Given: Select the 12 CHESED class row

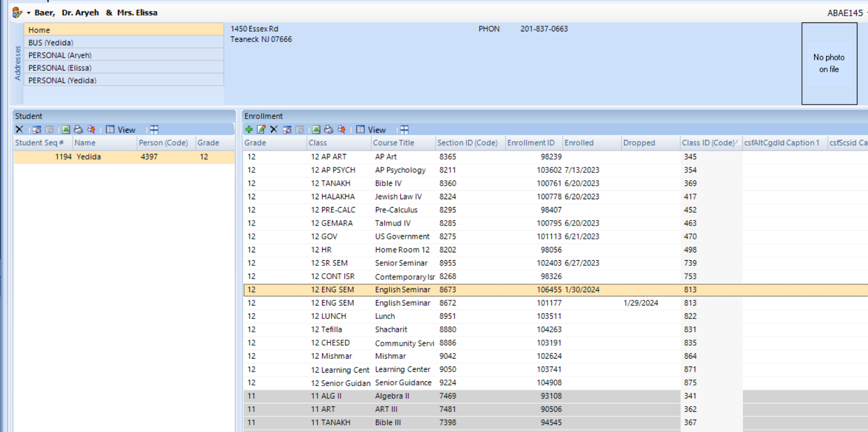Looking at the screenshot, I should [x=555, y=343].
